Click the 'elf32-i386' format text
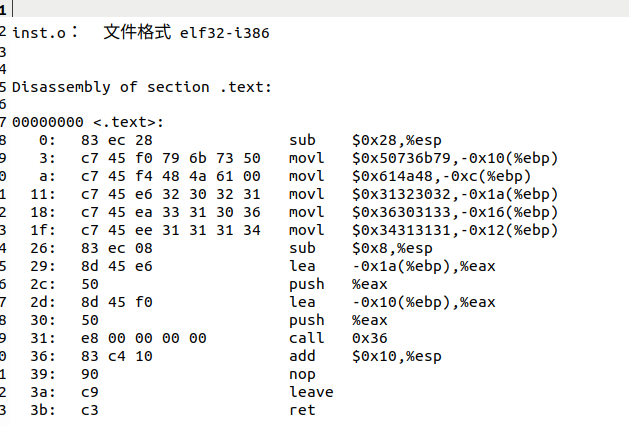This screenshot has height=426, width=629. (225, 33)
